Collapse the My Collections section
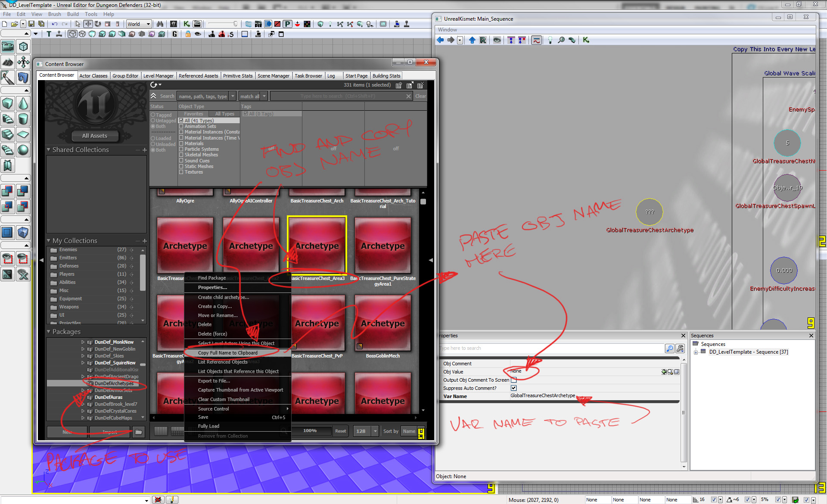Screen dimensions: 827x504 point(49,241)
